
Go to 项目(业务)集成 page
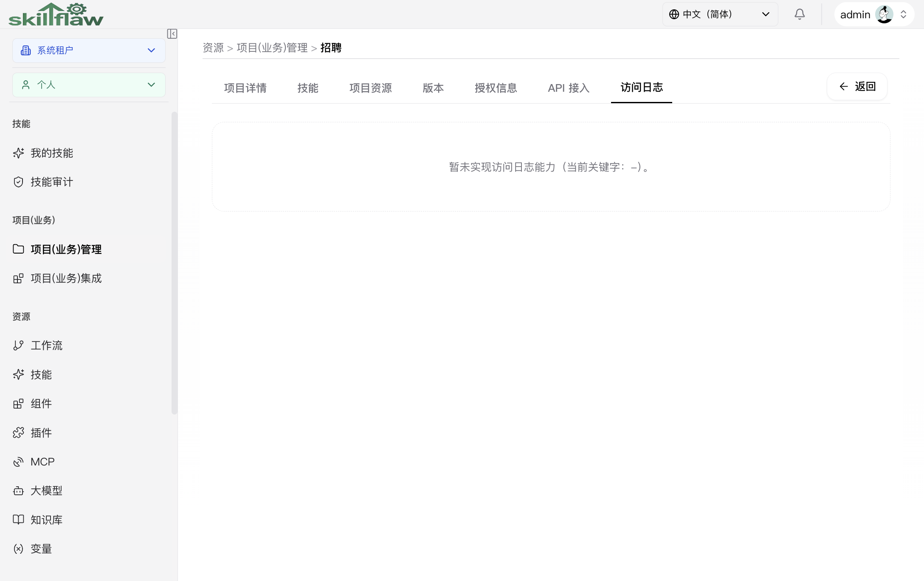[x=89, y=278]
